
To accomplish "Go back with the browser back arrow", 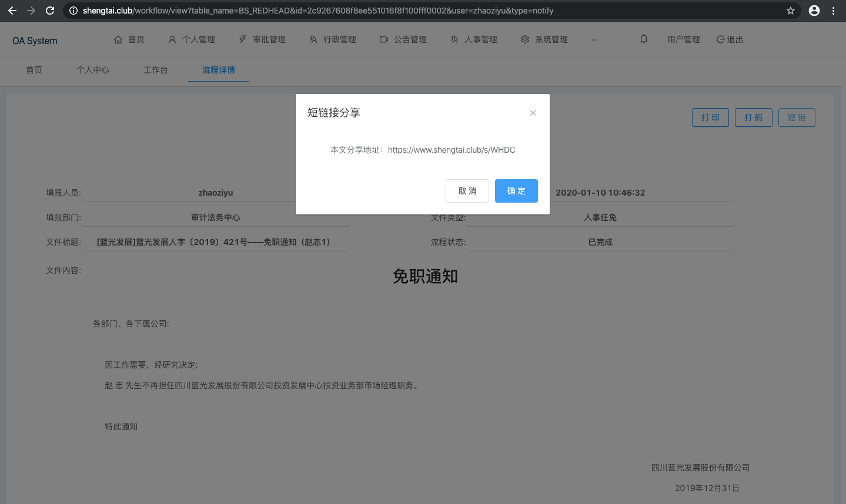I will (12, 11).
